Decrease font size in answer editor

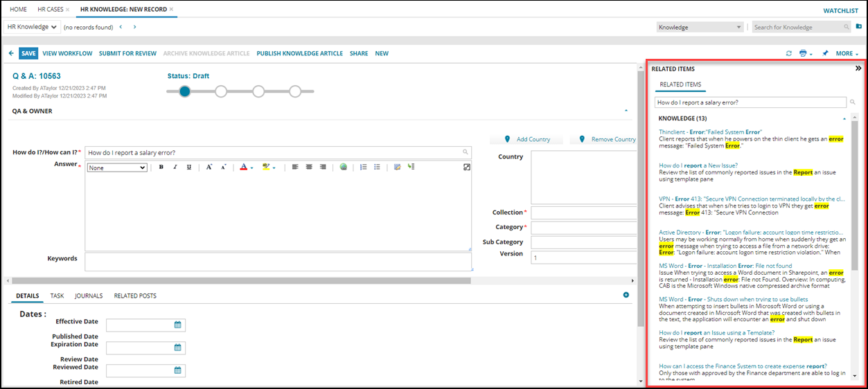pyautogui.click(x=223, y=167)
